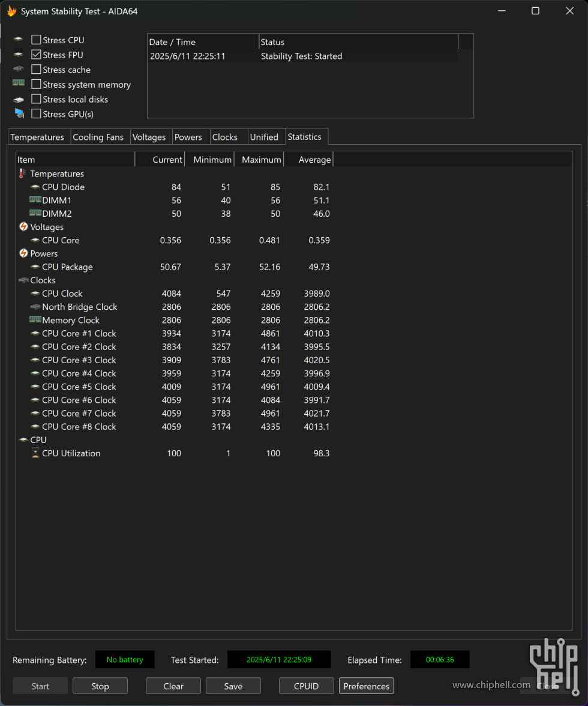Viewport: 588px width, 706px height.
Task: Click the icon next to CPU Core #1 Clock
Action: pyautogui.click(x=35, y=334)
